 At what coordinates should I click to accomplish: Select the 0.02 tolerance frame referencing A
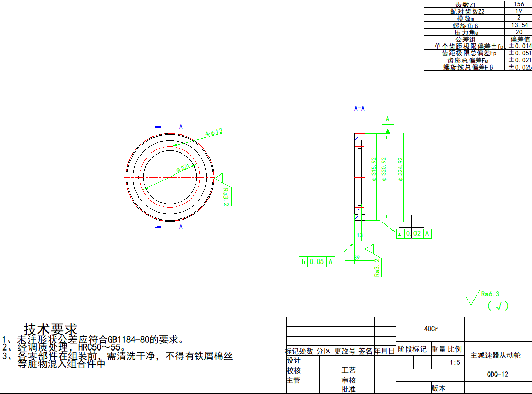click(x=414, y=234)
